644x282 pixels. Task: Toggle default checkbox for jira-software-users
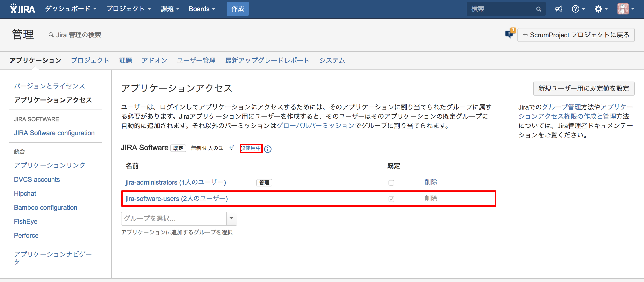[x=391, y=199]
